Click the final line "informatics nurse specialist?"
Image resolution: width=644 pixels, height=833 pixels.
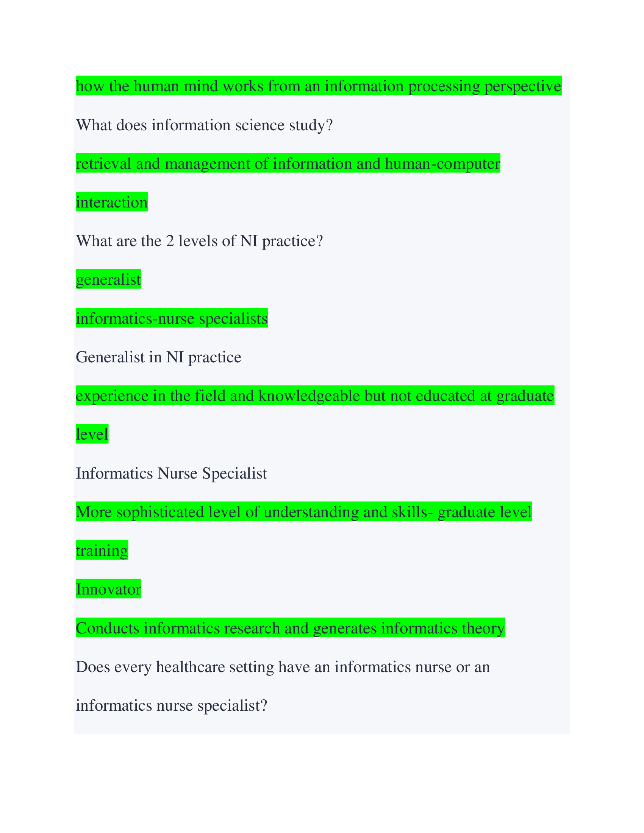point(171,706)
